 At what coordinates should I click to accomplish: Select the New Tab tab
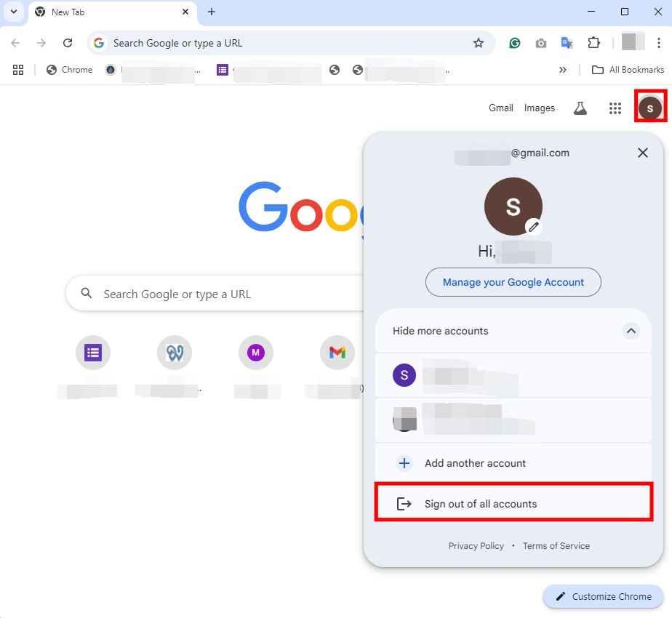pyautogui.click(x=109, y=12)
